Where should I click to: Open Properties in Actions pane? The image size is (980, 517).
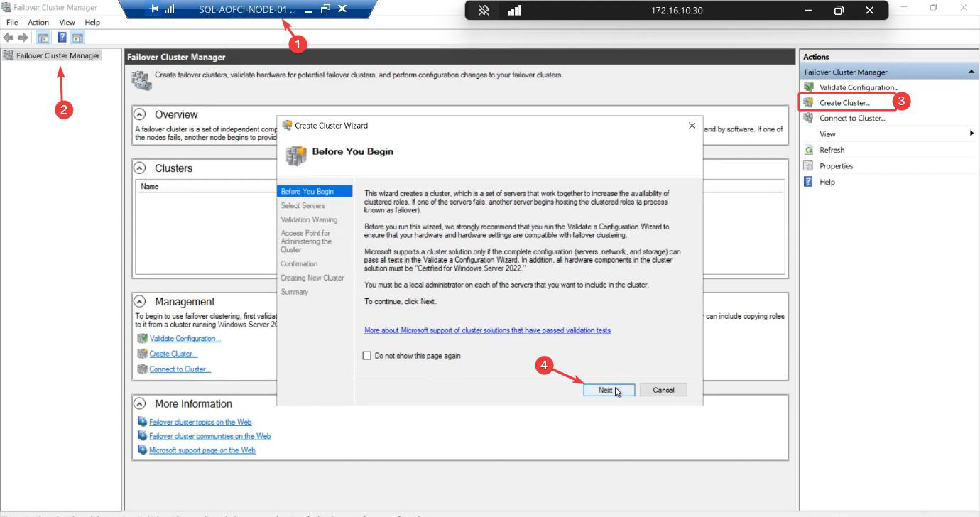coord(836,166)
